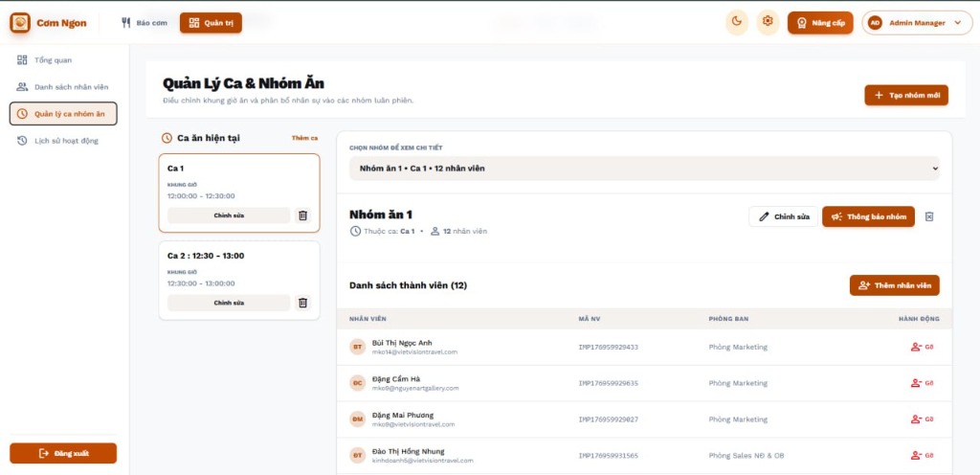Switch to the Báo cơm tab

(144, 23)
